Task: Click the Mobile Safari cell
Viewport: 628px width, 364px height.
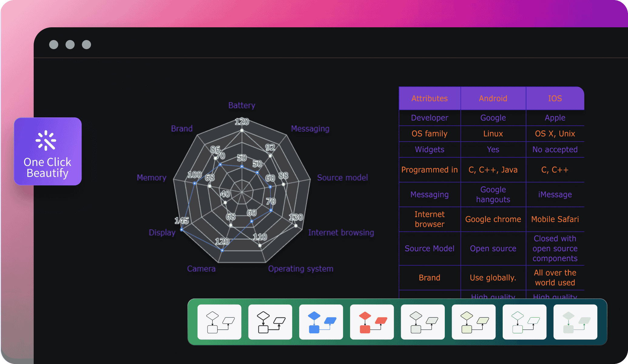Action: 555,219
